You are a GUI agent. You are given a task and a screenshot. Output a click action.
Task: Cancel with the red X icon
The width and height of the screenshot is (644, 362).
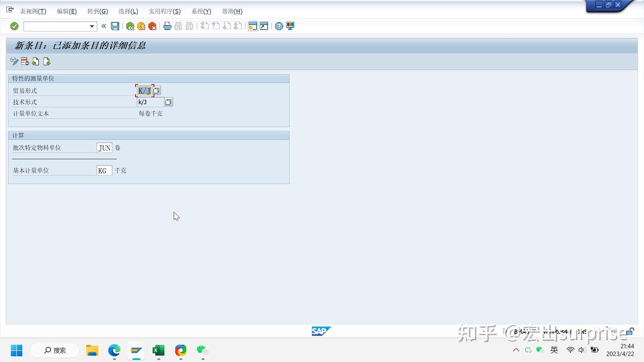pos(152,26)
